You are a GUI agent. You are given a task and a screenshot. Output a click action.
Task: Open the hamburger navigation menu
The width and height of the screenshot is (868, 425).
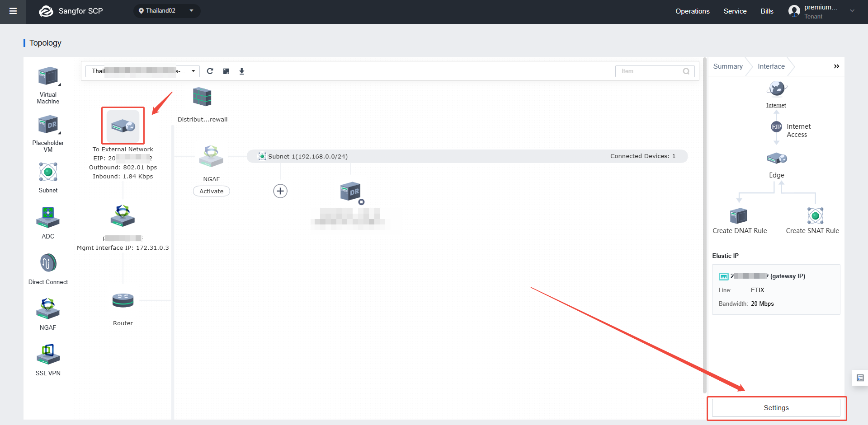[x=13, y=11]
